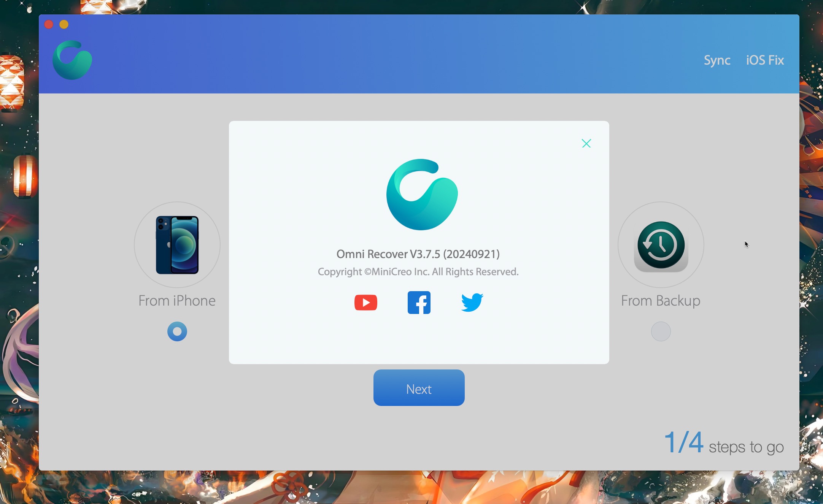Click the 1/4 steps to go indicator

pyautogui.click(x=724, y=443)
